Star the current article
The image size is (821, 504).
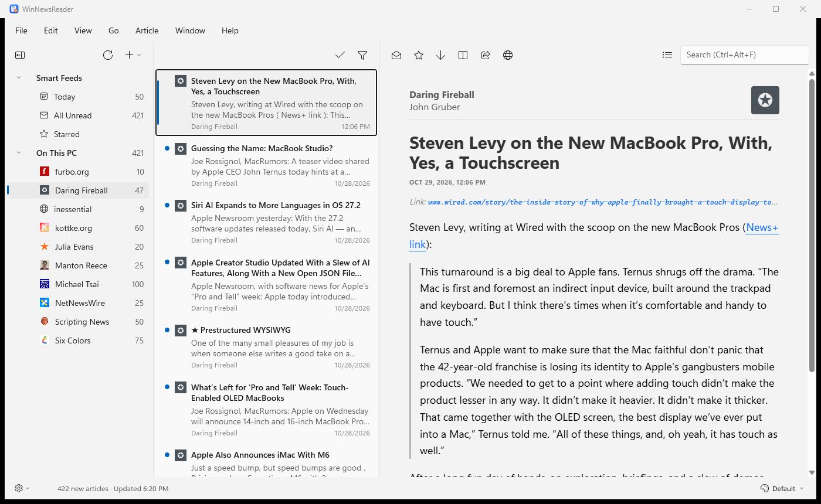[419, 55]
